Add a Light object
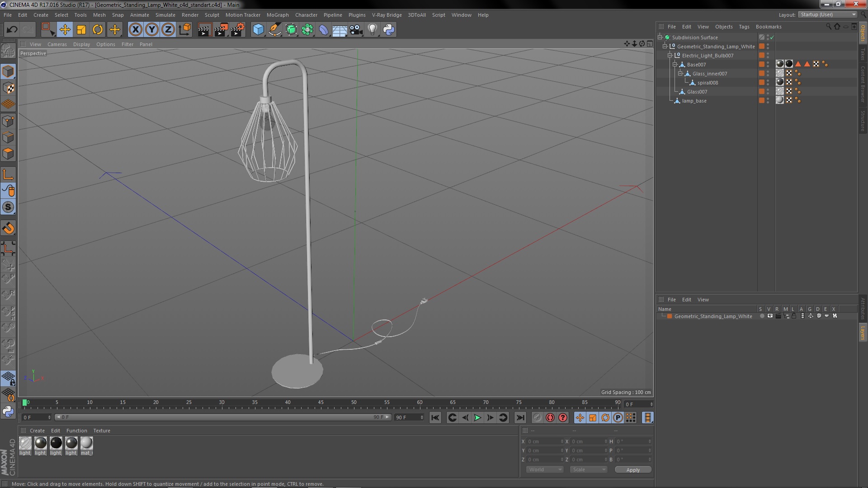This screenshot has height=488, width=868. tap(372, 30)
